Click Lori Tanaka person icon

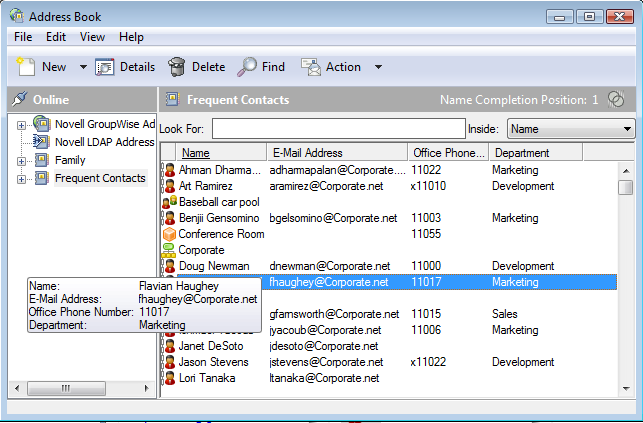169,378
